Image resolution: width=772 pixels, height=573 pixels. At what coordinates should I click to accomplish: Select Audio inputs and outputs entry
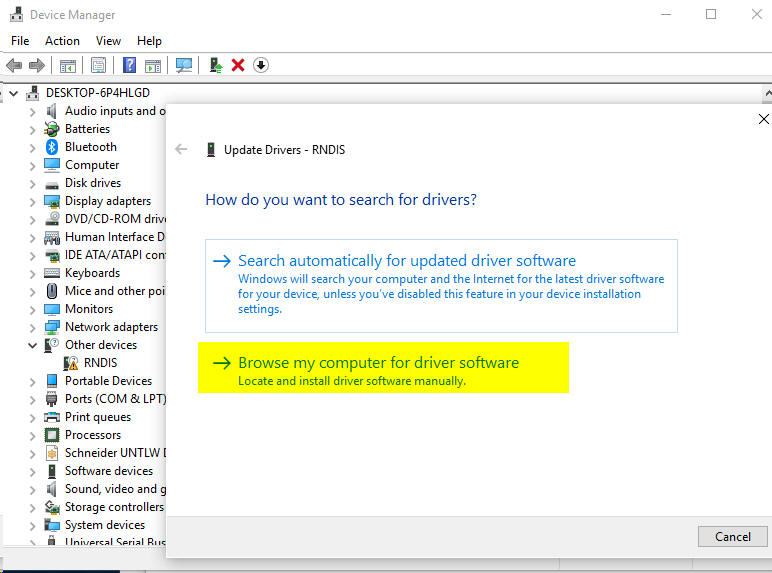tap(115, 111)
